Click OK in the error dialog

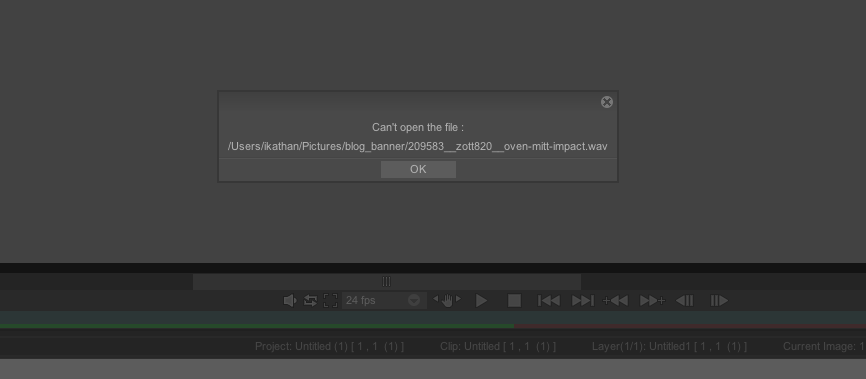418,170
